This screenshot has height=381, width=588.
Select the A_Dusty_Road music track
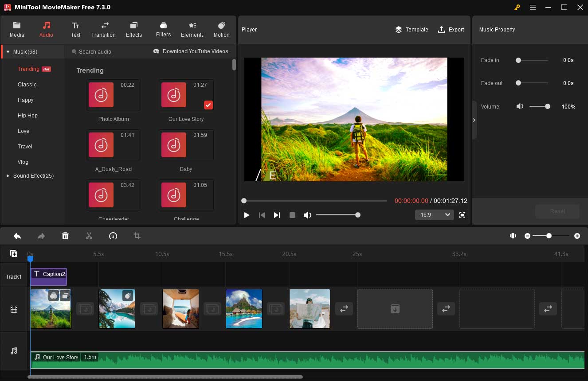click(114, 145)
